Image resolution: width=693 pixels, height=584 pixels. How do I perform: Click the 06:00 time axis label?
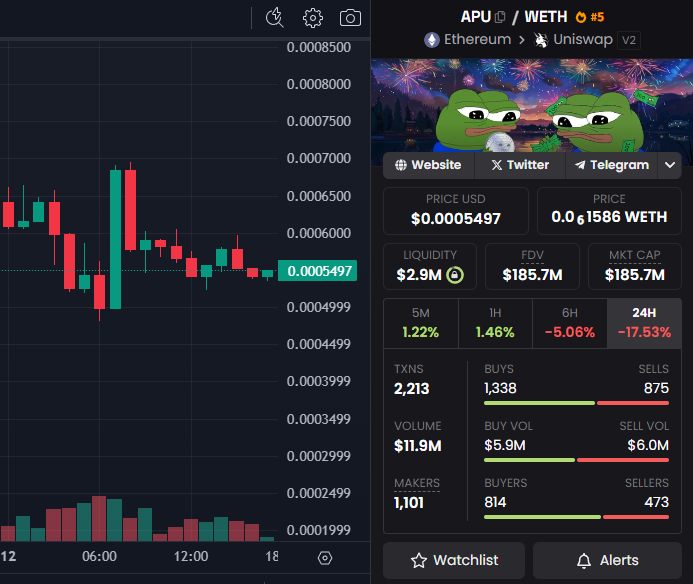tap(99, 556)
